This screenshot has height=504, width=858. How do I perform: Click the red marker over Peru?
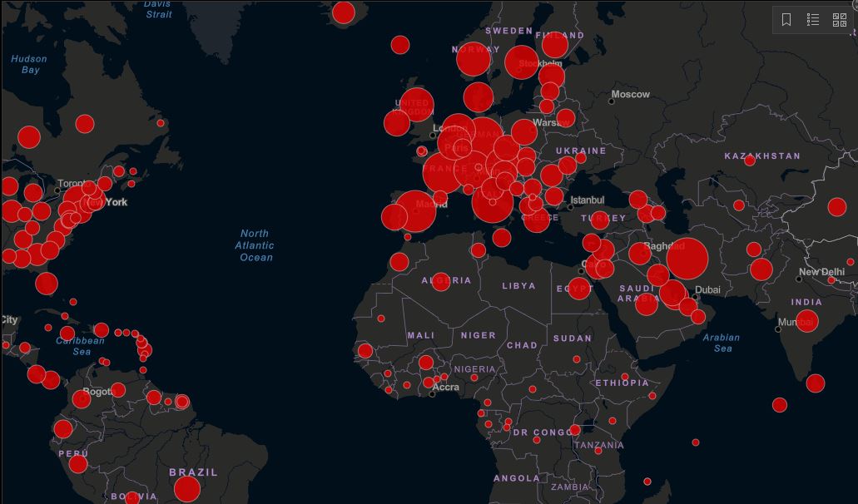pos(78,463)
